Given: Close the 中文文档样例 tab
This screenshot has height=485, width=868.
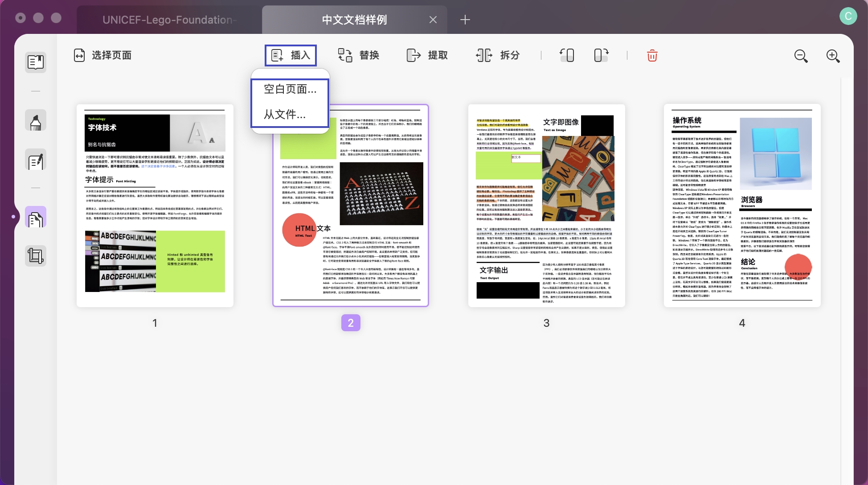Looking at the screenshot, I should click(x=433, y=20).
